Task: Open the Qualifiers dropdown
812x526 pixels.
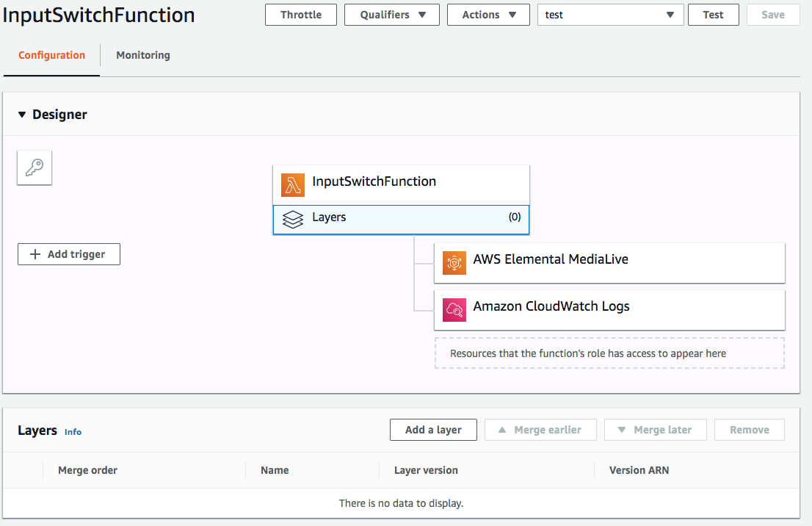Action: (392, 15)
